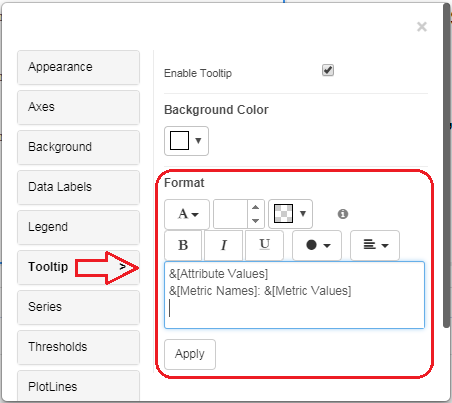Open the text alignment dropdown

pos(375,245)
